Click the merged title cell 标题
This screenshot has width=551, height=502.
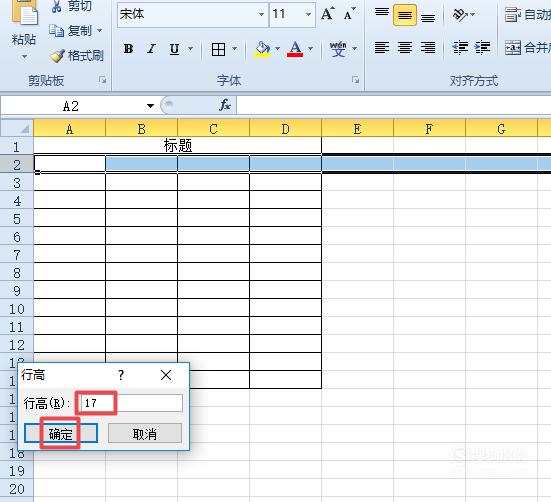178,145
